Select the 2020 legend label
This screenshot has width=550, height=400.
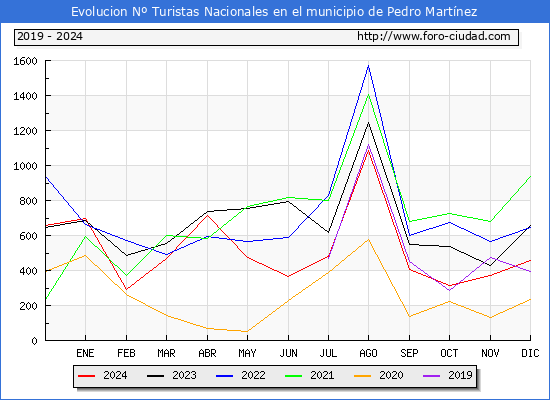pyautogui.click(x=391, y=375)
